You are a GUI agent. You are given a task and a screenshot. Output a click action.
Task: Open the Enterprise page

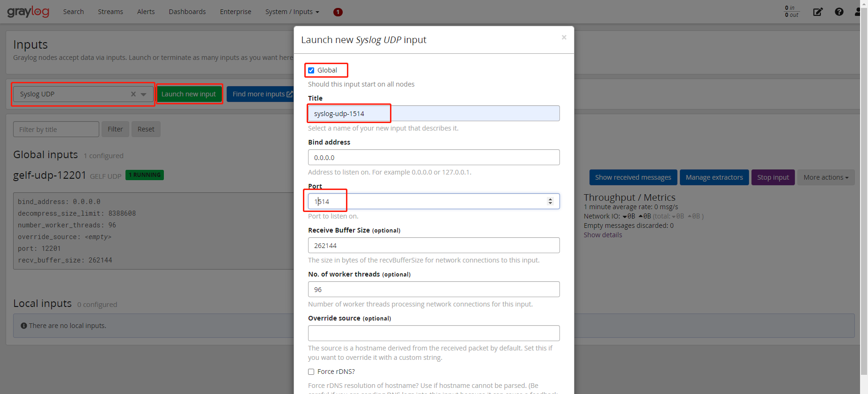coord(235,12)
